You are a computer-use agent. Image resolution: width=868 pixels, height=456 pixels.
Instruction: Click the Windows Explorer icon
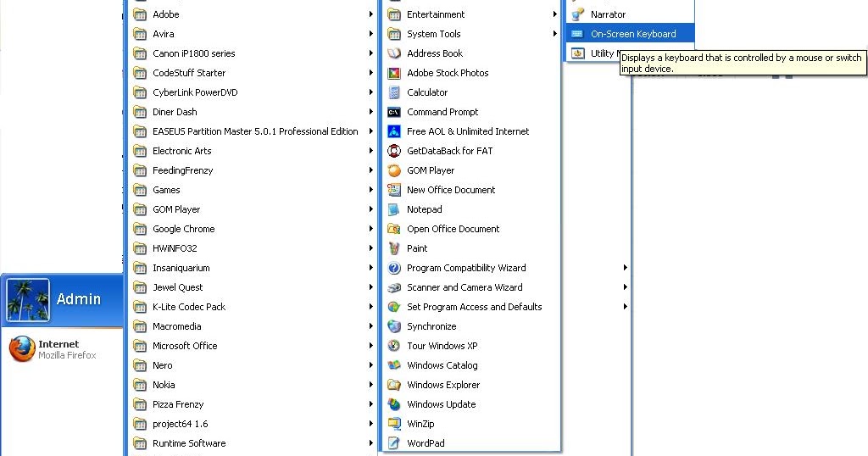coord(393,385)
